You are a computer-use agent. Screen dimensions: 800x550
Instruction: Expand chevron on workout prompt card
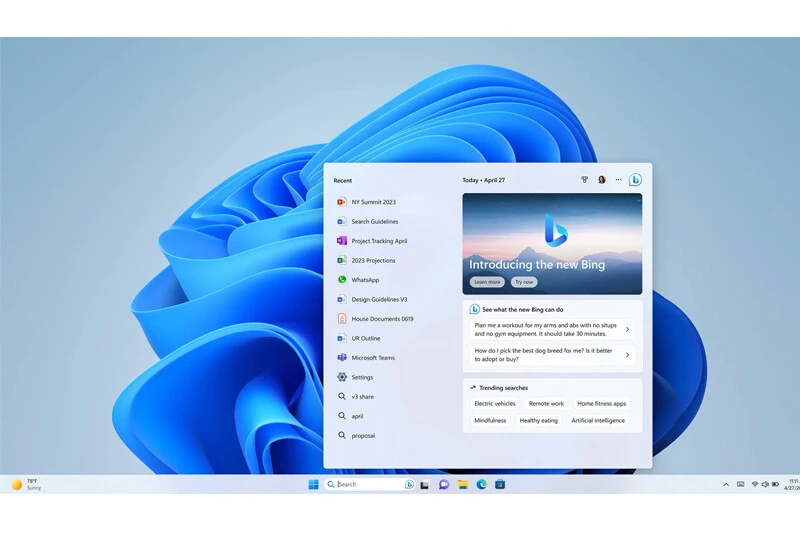click(628, 330)
